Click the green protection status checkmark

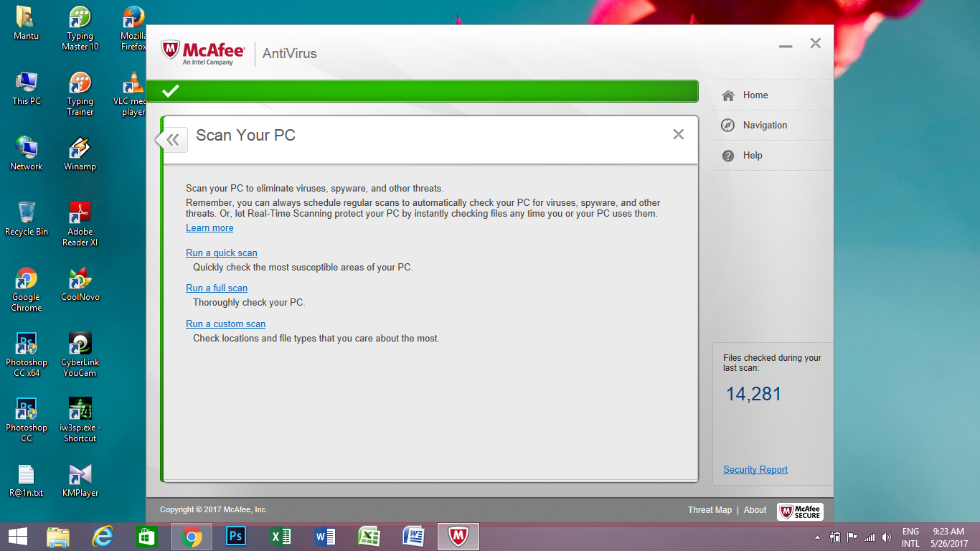[171, 91]
